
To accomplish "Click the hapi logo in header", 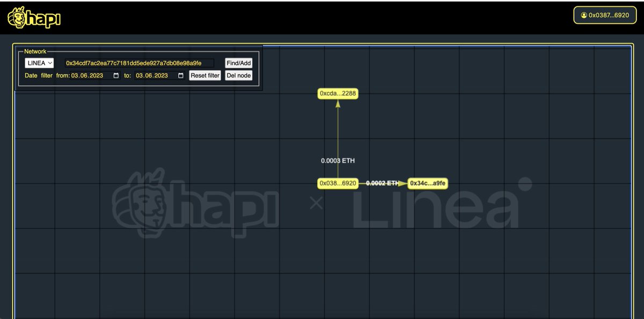I will pos(34,18).
